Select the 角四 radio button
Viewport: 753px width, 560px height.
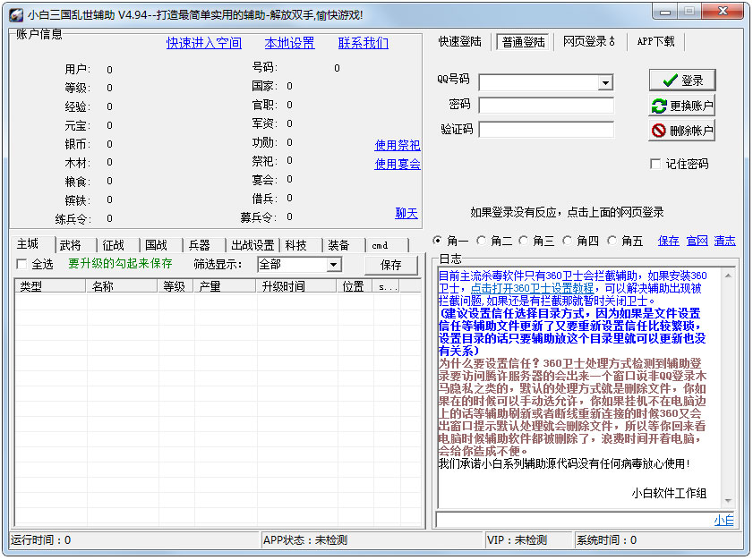(567, 241)
